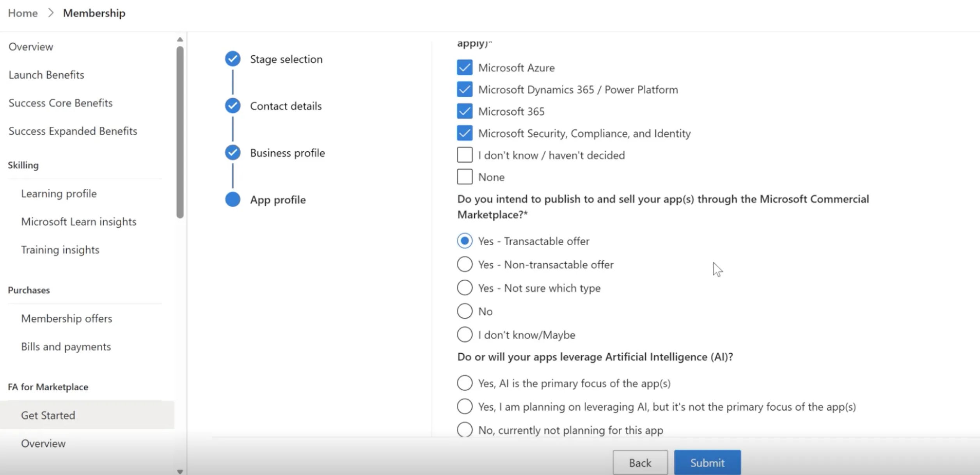Select the No marketplace radio option
Viewport: 980px width, 475px height.
(465, 311)
